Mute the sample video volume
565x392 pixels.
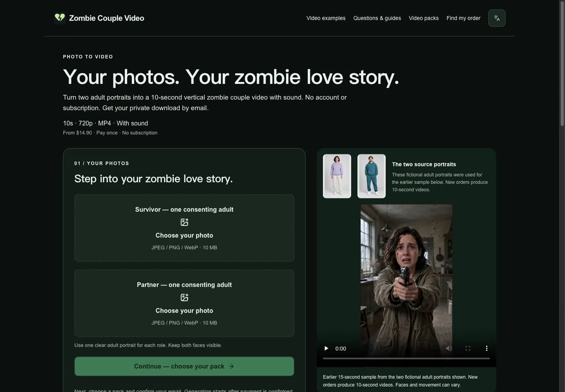tap(449, 348)
